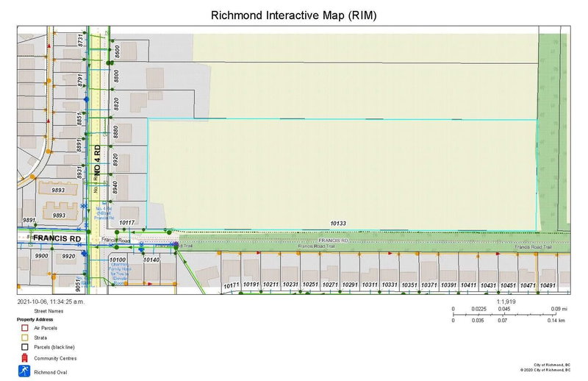Click the 8731 address label
588x381 pixels.
[80, 40]
